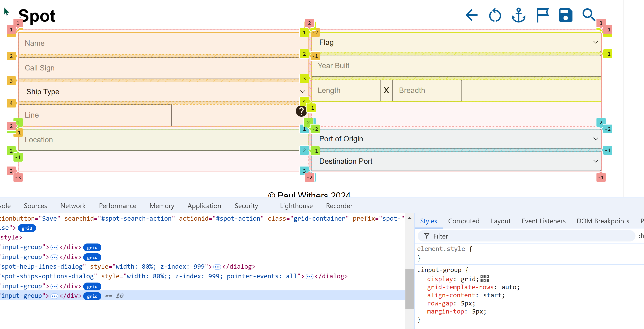
Task: Expand the spot-ships-options-dialog ellipsis
Action: click(309, 276)
